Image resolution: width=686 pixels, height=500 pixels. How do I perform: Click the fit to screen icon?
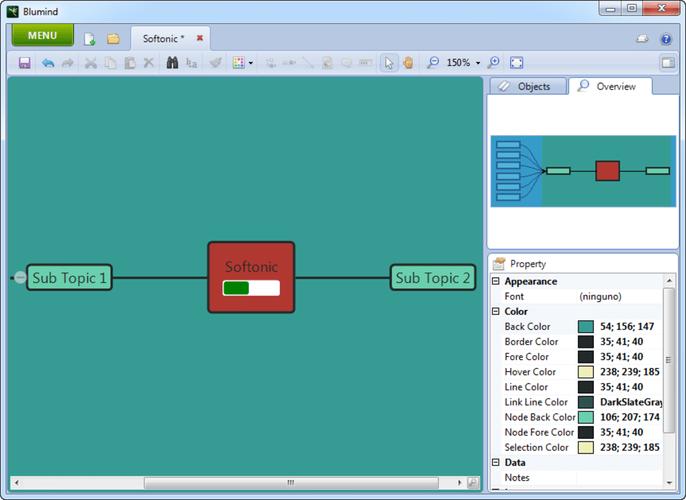tap(516, 63)
